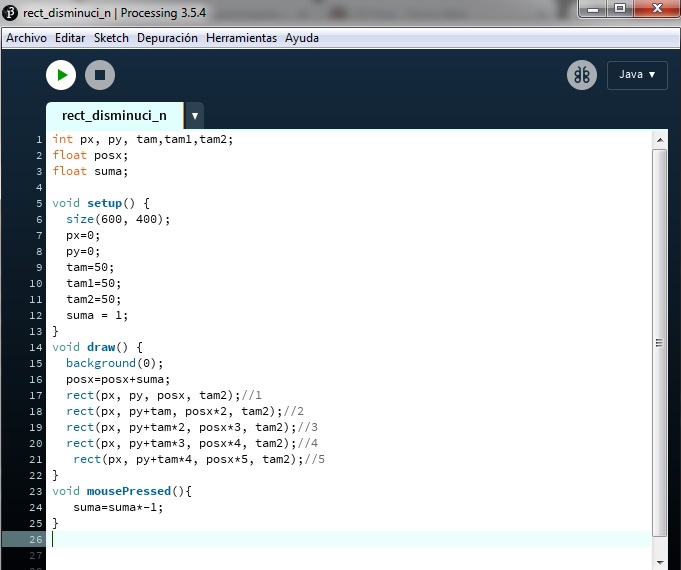
Task: Maximize the Processing window
Action: tap(620, 11)
